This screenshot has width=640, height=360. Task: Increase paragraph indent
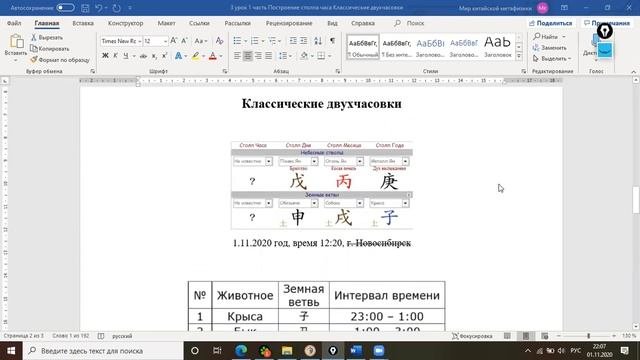(x=304, y=41)
